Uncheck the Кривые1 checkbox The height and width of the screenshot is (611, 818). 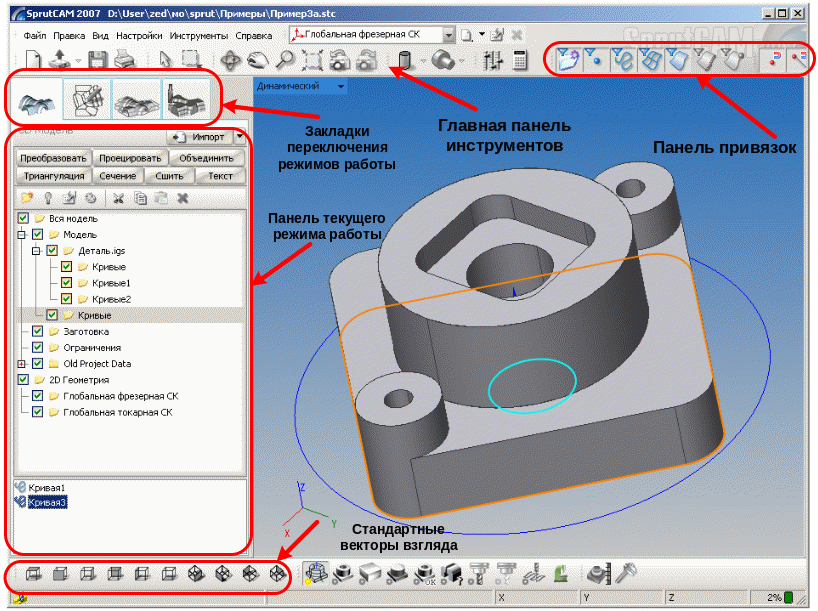click(x=66, y=283)
